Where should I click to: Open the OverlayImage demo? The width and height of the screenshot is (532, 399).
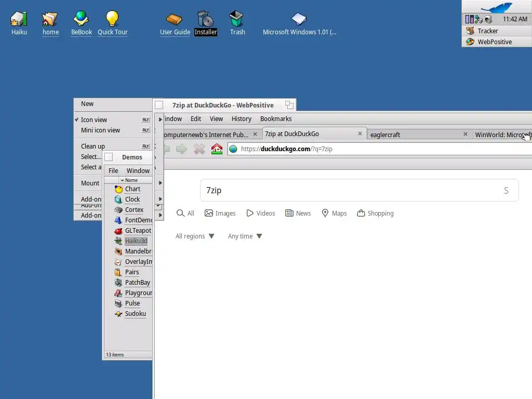coord(133,262)
